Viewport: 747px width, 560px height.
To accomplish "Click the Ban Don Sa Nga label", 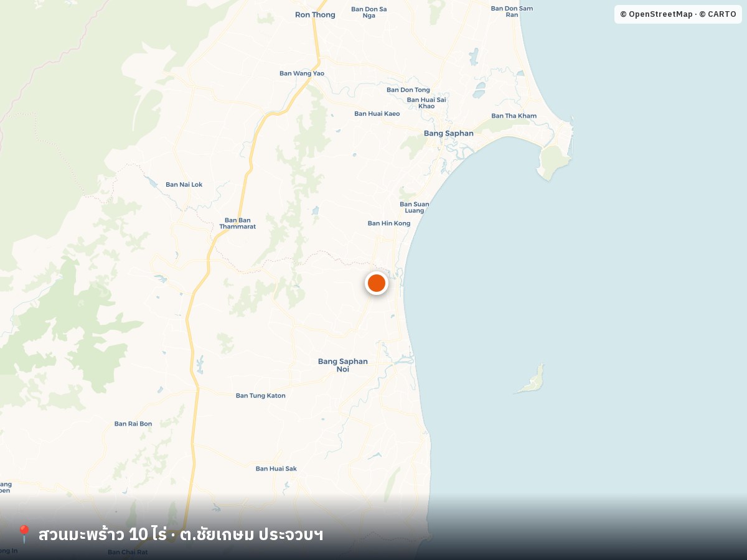I will tap(369, 12).
